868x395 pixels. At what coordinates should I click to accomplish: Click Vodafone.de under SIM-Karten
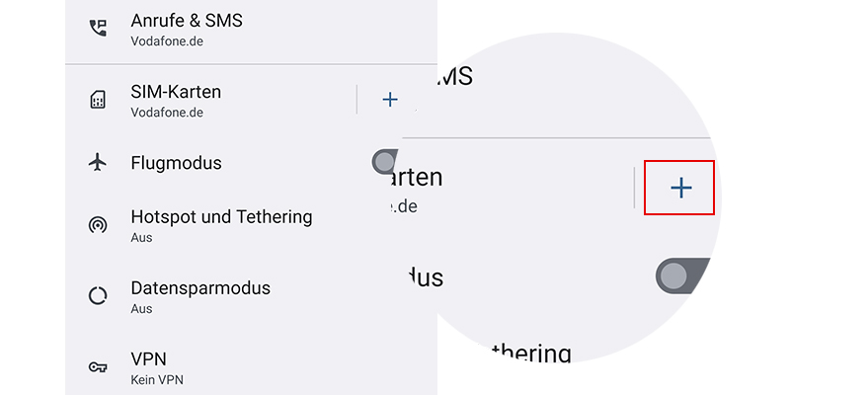point(167,113)
